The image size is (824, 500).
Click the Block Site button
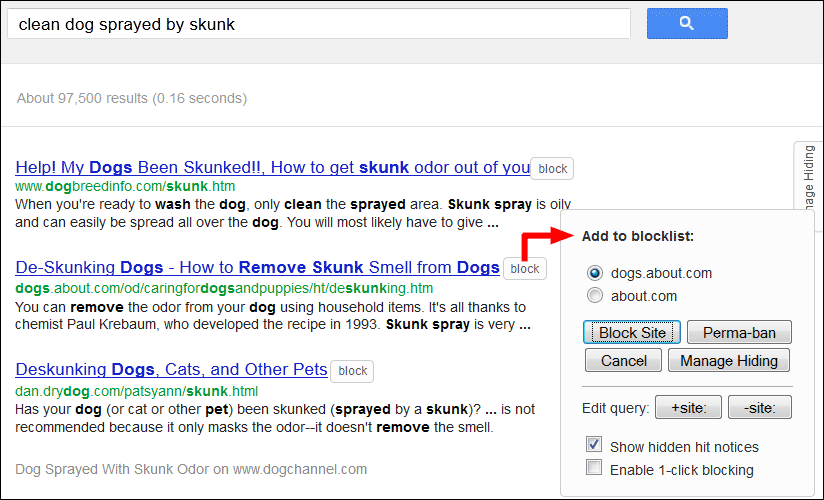tap(632, 332)
